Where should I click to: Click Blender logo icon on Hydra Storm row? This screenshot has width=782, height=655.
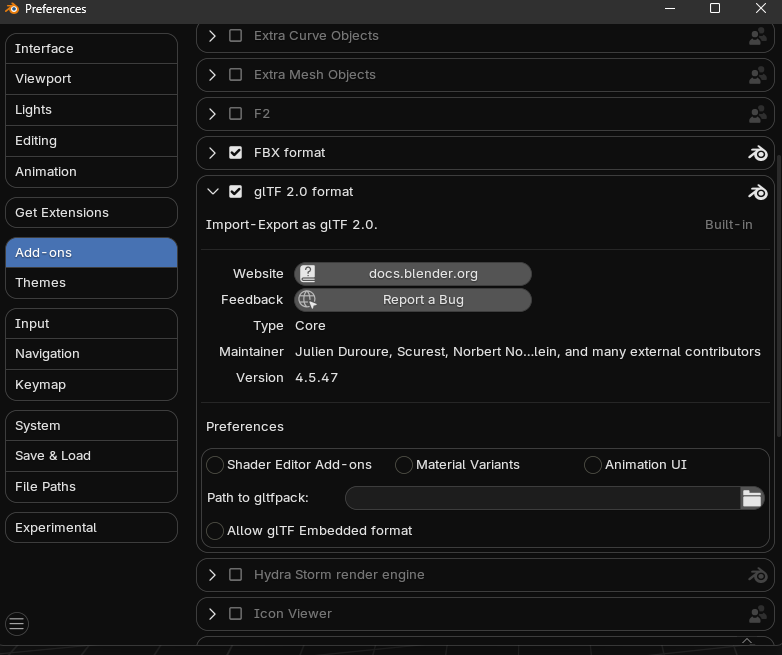click(x=758, y=575)
